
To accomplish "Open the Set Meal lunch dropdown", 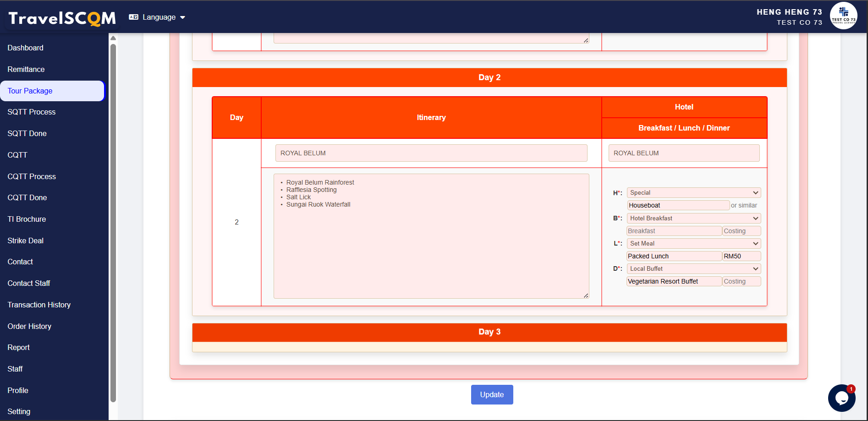I will coord(693,244).
